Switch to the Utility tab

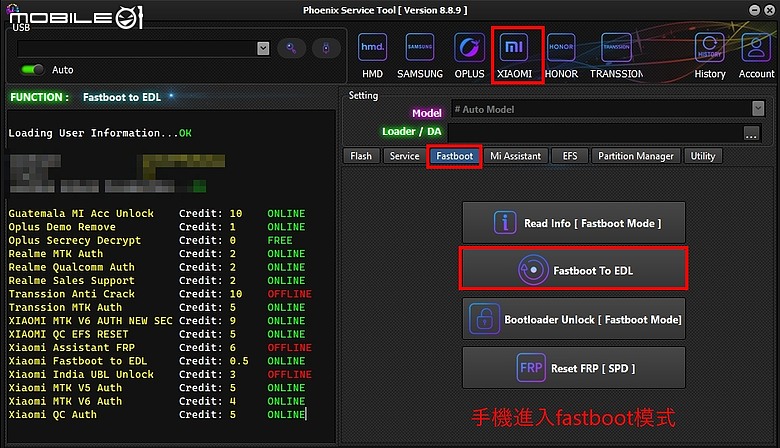click(x=703, y=156)
